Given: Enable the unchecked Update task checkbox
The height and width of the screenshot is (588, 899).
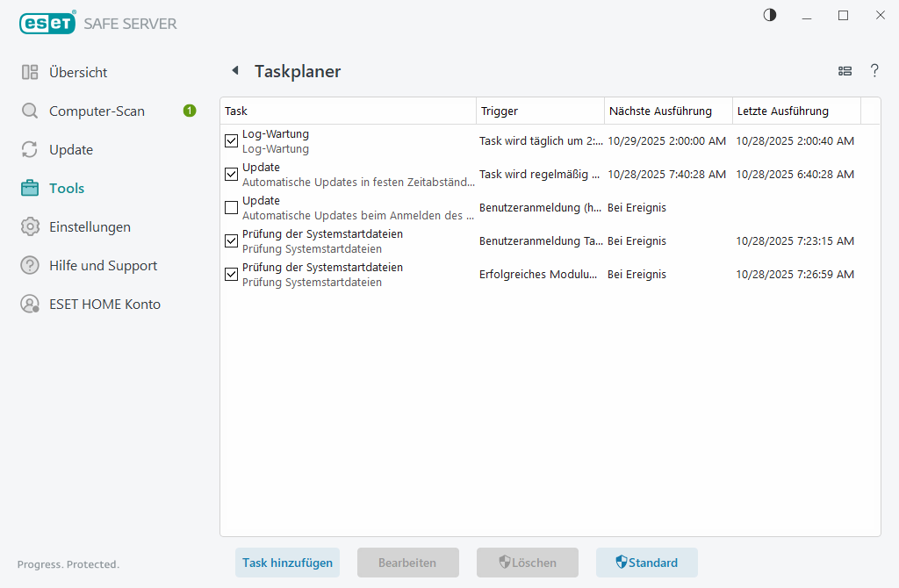Looking at the screenshot, I should point(231,207).
